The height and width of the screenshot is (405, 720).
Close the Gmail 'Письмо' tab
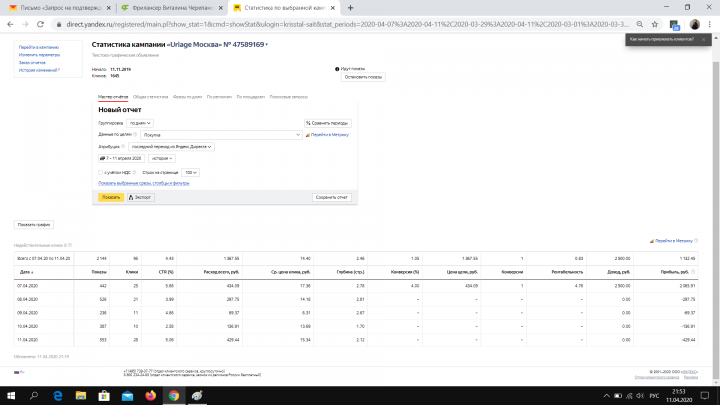109,8
